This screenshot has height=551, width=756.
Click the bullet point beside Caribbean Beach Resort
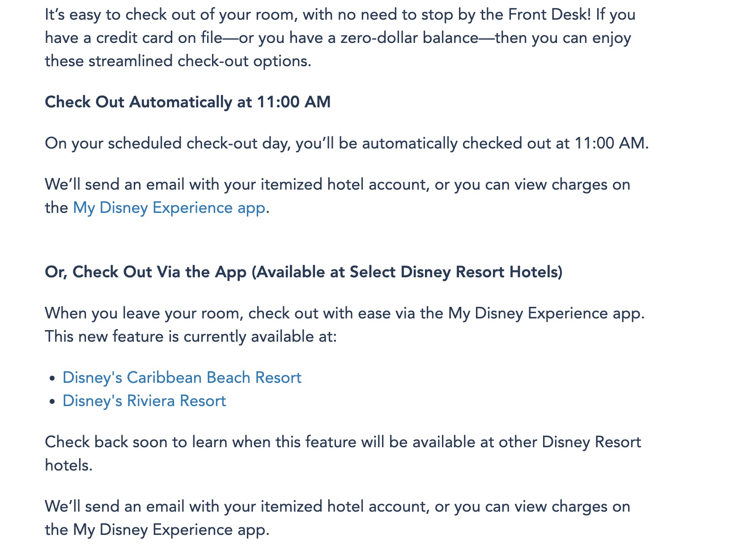tap(53, 378)
